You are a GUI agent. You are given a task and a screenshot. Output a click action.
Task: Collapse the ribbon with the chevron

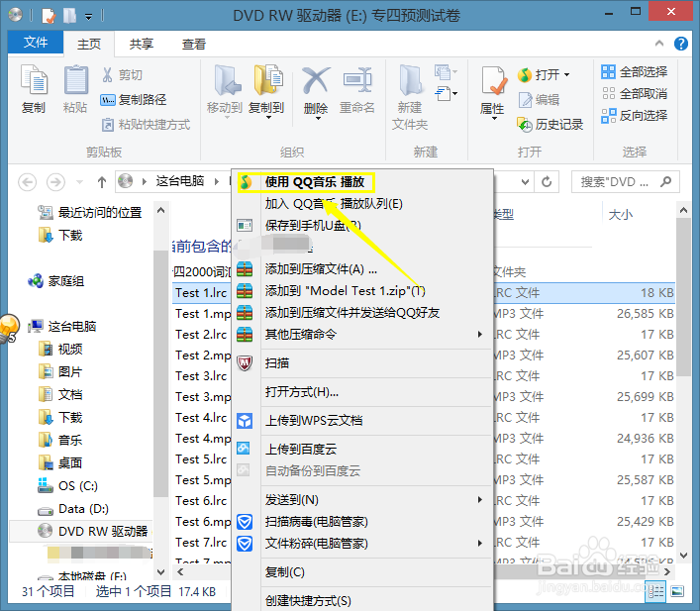pyautogui.click(x=659, y=44)
